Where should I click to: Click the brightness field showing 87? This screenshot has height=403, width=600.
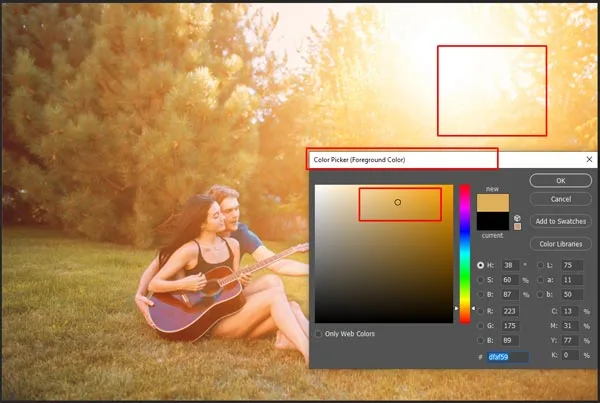pos(510,295)
